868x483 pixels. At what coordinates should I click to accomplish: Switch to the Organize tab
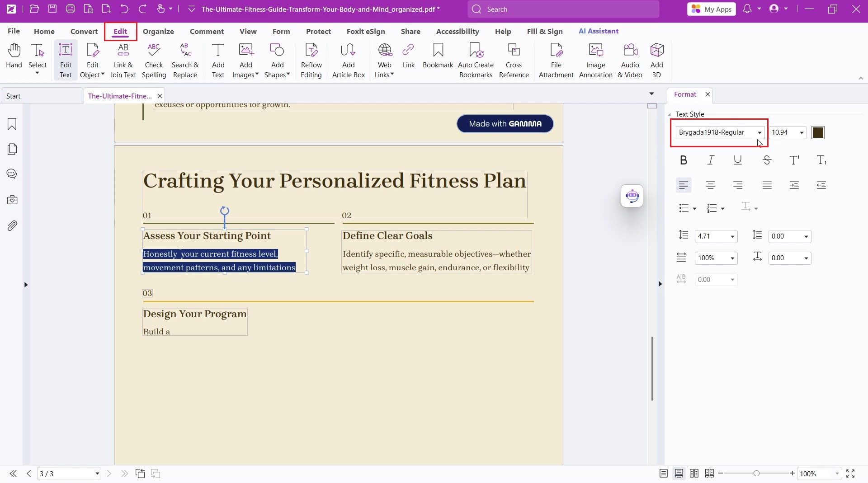(158, 31)
